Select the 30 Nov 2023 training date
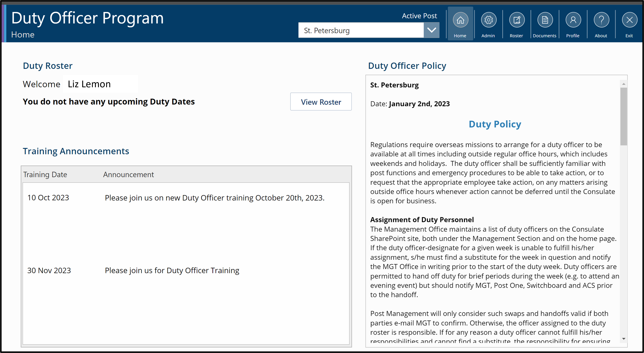The height and width of the screenshot is (353, 644). pos(49,270)
